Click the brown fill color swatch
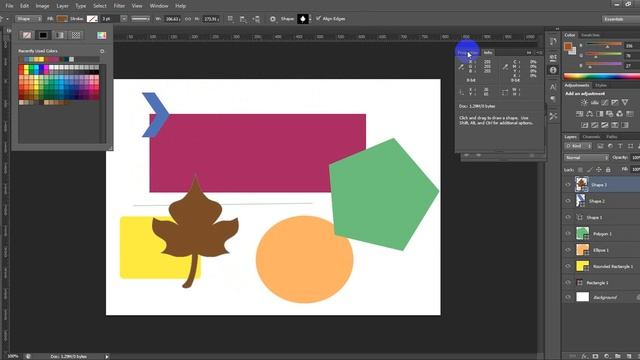 [x=62, y=19]
